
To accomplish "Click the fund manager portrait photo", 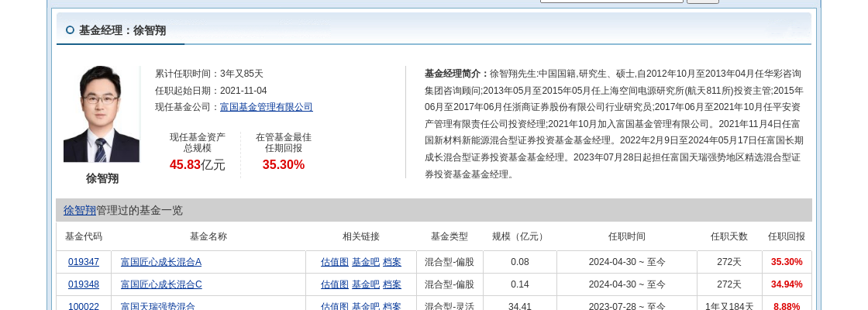I will coord(102,114).
